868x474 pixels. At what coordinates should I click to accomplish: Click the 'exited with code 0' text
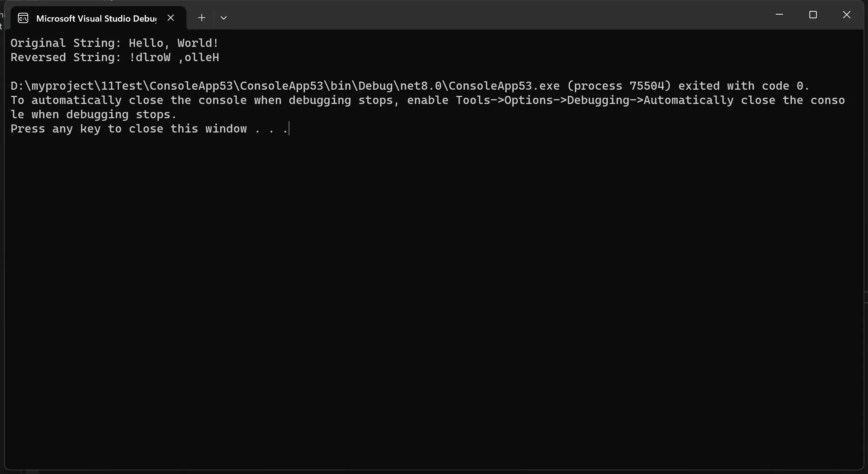tap(743, 86)
